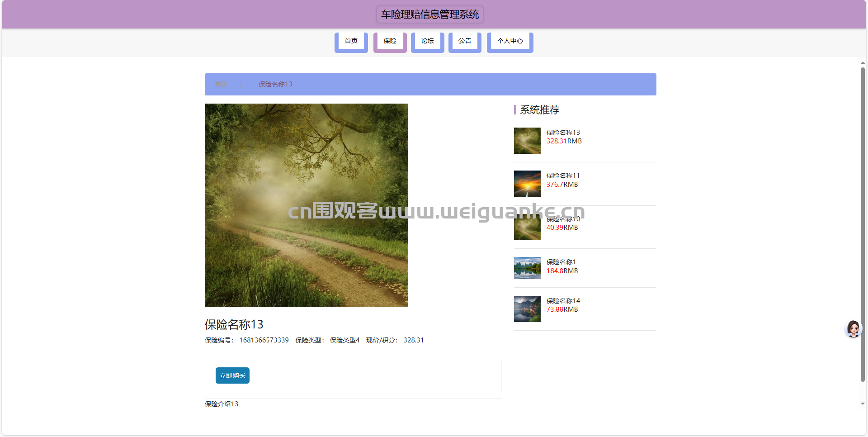Click the scrollbar up arrow
This screenshot has width=868, height=437.
(863, 63)
